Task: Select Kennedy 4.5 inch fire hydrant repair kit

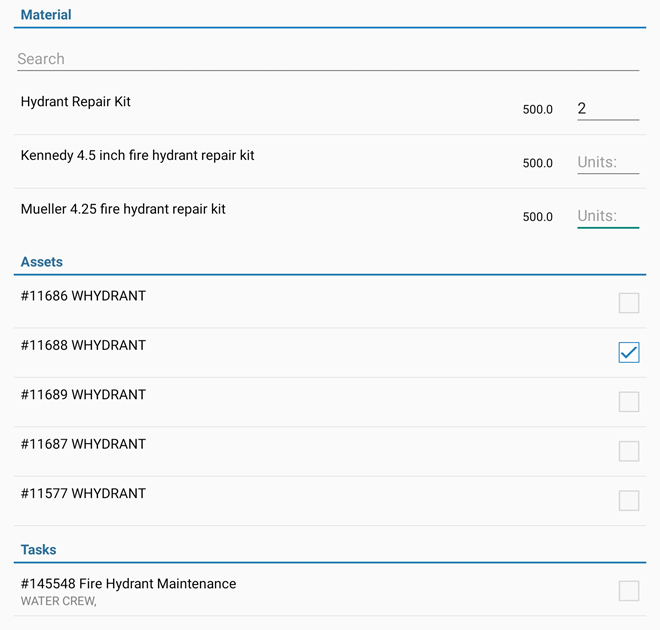Action: point(137,156)
